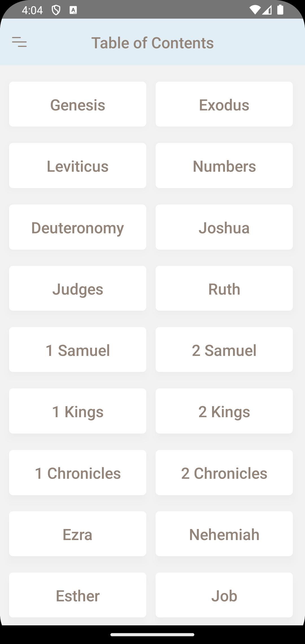Tap the 1 Samuel button
The image size is (305, 644).
78,350
